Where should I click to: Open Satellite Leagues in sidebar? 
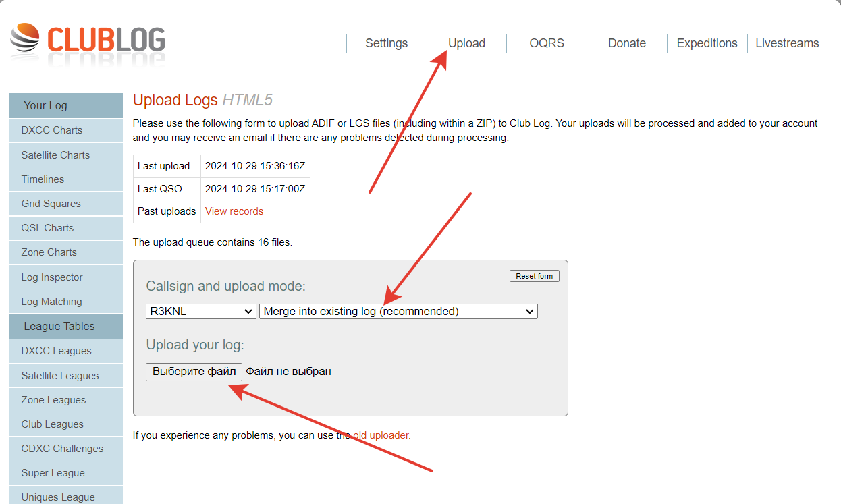coord(65,376)
